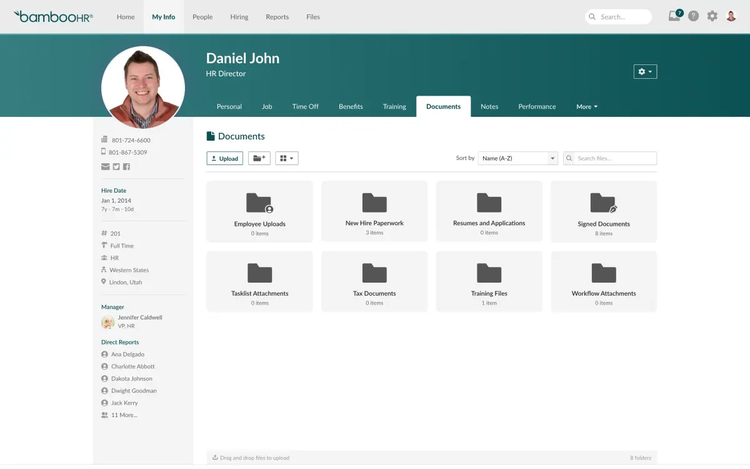Switch to the Personal tab
The height and width of the screenshot is (469, 750).
229,107
